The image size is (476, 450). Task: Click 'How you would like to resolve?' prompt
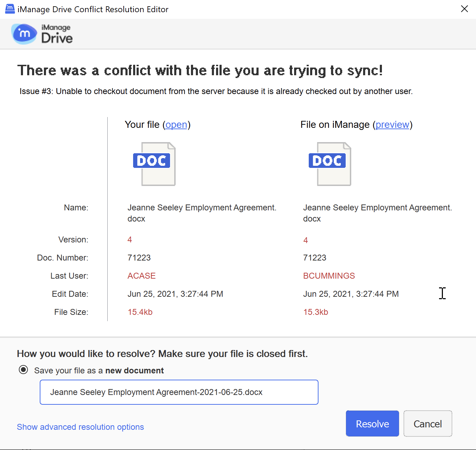[x=162, y=354]
